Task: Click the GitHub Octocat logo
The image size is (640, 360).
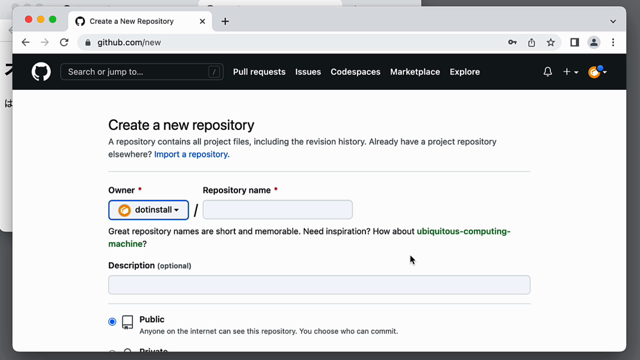Action: pos(41,72)
